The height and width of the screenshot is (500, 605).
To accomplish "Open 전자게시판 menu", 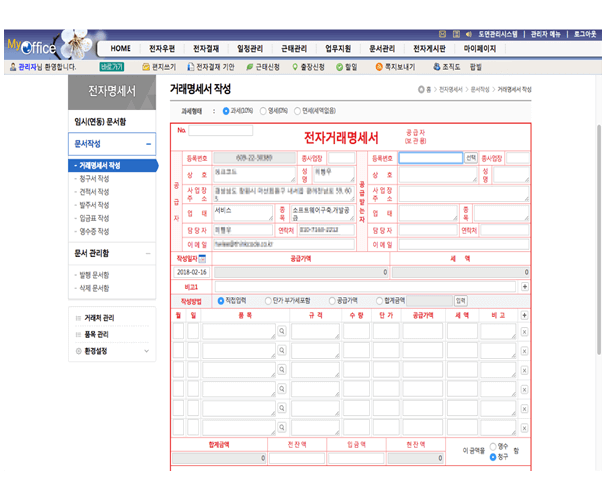I will tap(429, 49).
